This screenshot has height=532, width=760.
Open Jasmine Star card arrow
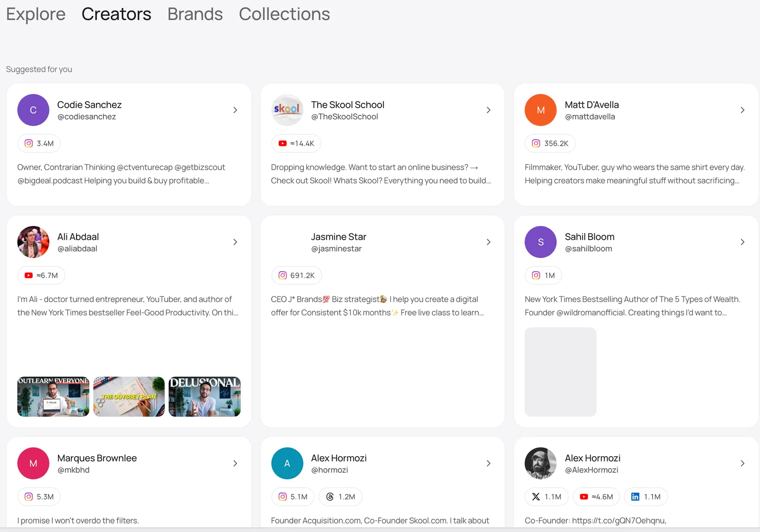(488, 242)
